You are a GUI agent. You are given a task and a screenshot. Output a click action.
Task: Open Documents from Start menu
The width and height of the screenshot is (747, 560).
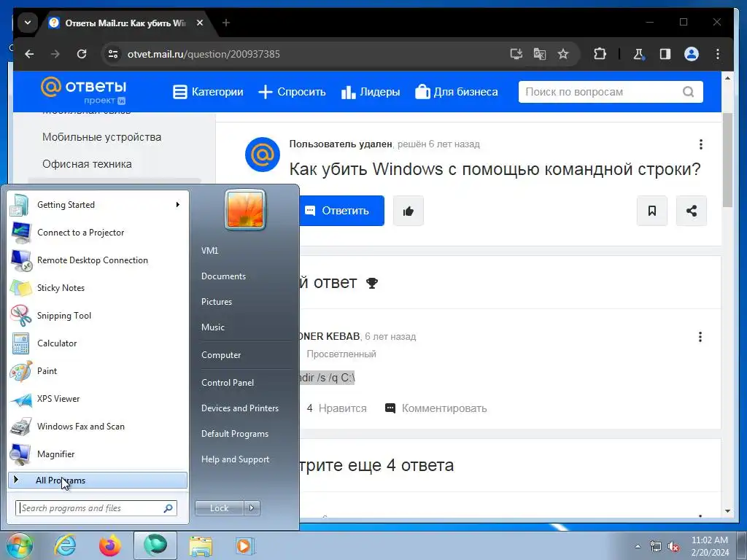[x=223, y=276]
